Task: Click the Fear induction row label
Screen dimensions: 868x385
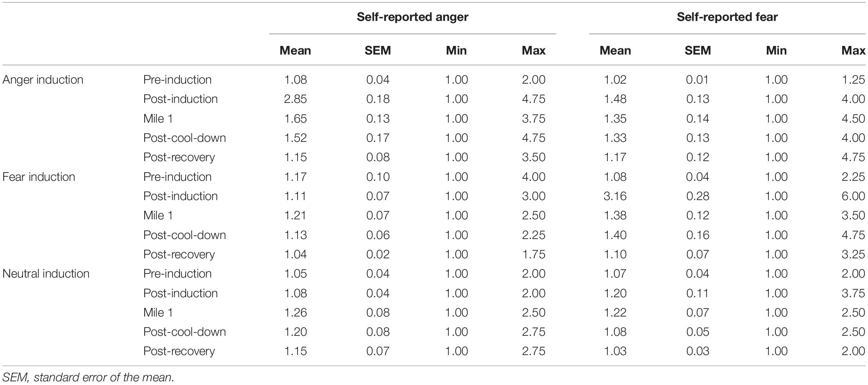Action: pyautogui.click(x=39, y=177)
